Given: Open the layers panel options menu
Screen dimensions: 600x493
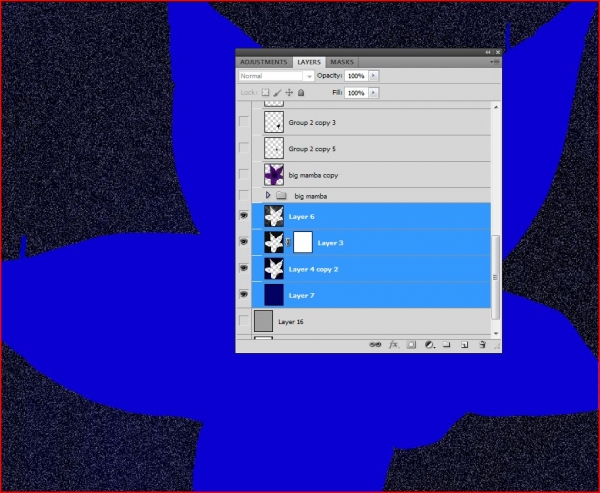Looking at the screenshot, I should point(496,62).
